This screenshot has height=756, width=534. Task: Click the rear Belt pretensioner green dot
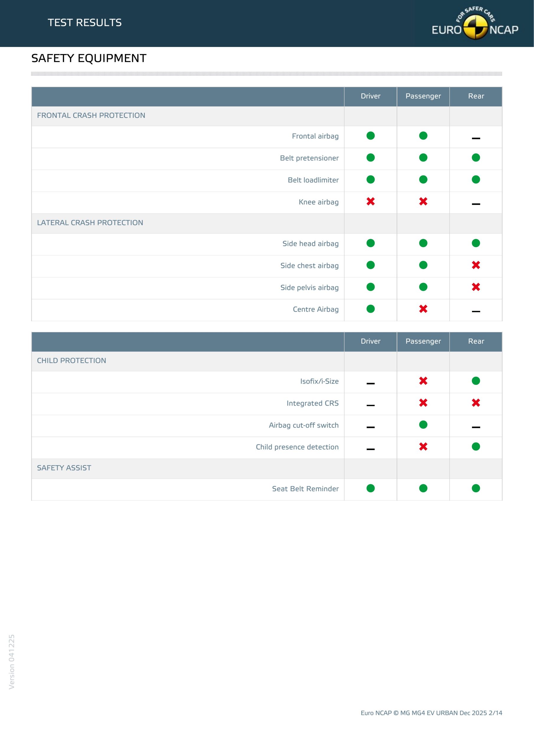476,158
